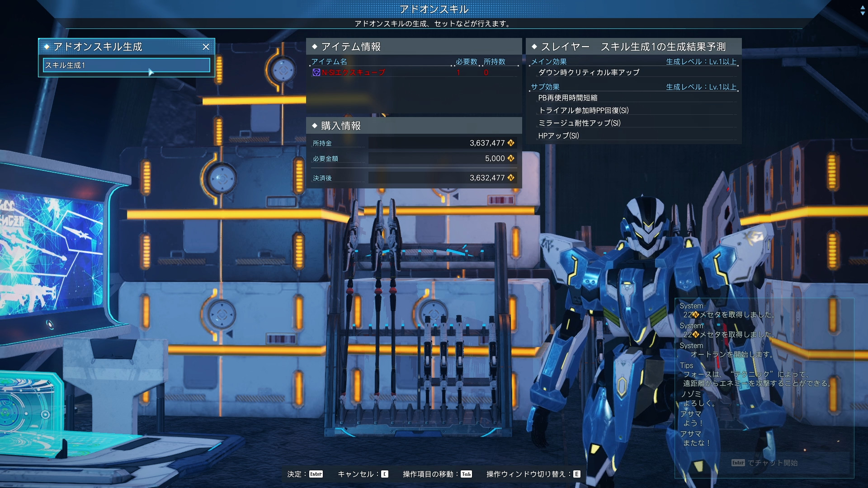Viewport: 868px width, 488px height.
Task: Click the meseta icon beside 所持金 amount
Action: [x=511, y=143]
